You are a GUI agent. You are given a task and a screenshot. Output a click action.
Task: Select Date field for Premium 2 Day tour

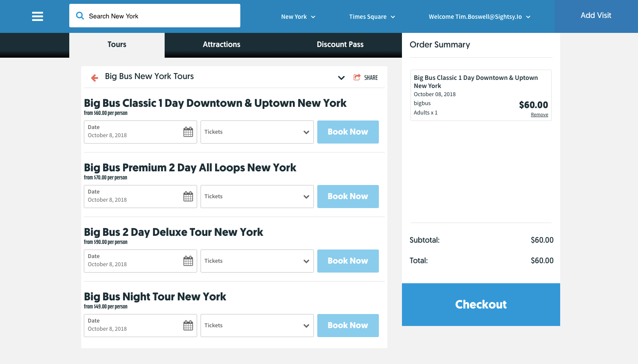[140, 197]
